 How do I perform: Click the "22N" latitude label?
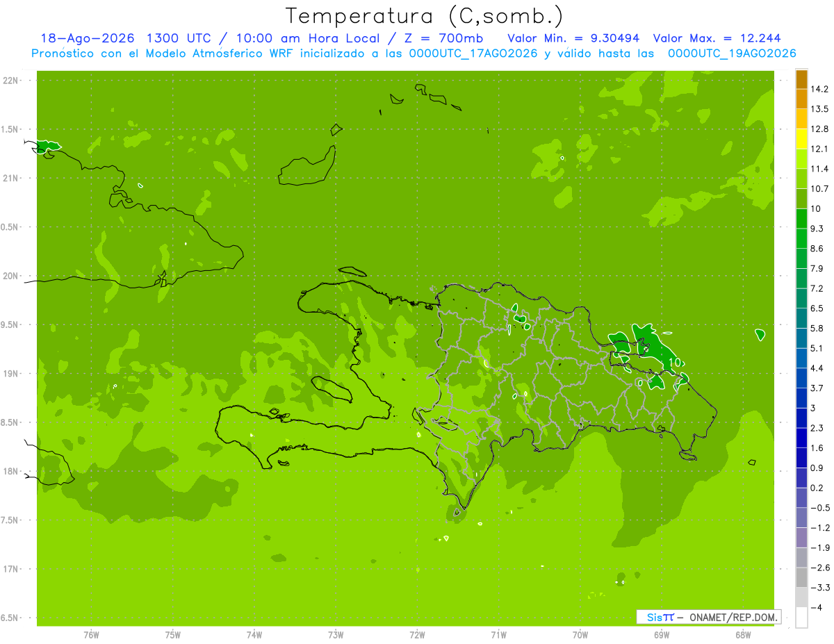pyautogui.click(x=12, y=80)
